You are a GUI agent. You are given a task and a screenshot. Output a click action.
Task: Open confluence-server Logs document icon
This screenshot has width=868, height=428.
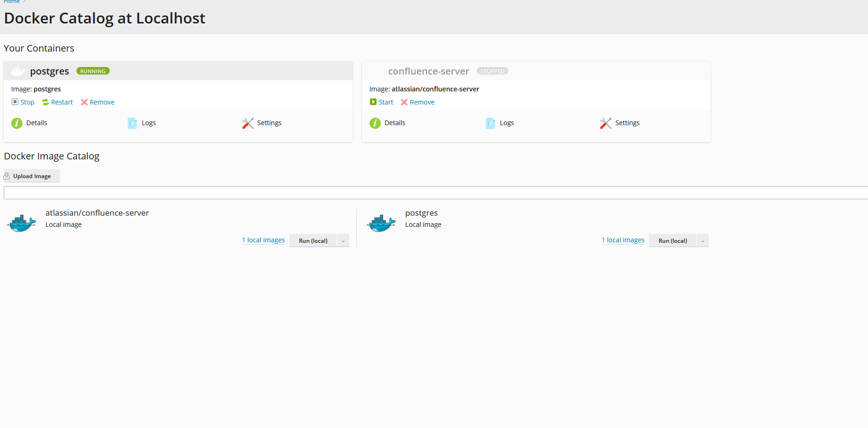pyautogui.click(x=491, y=123)
